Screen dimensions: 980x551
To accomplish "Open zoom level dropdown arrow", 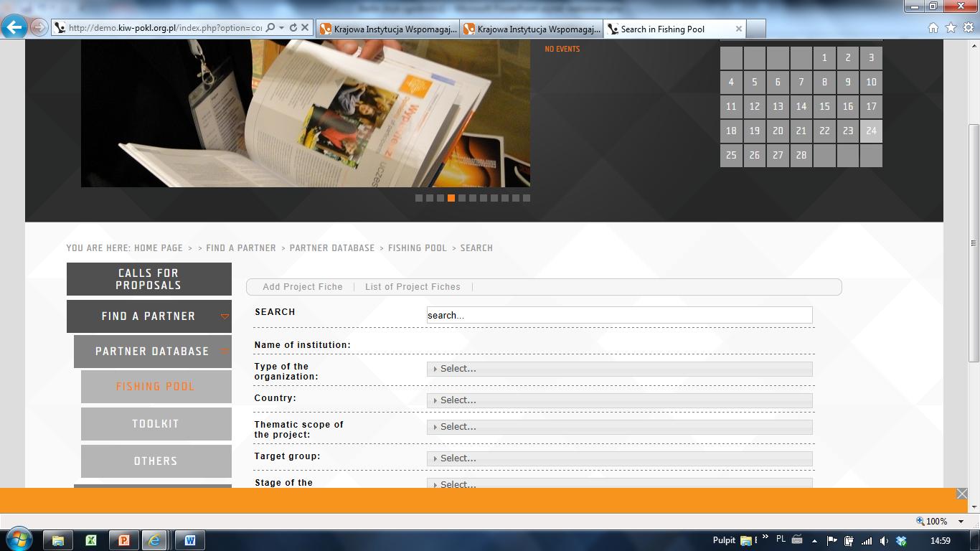I will 962,522.
